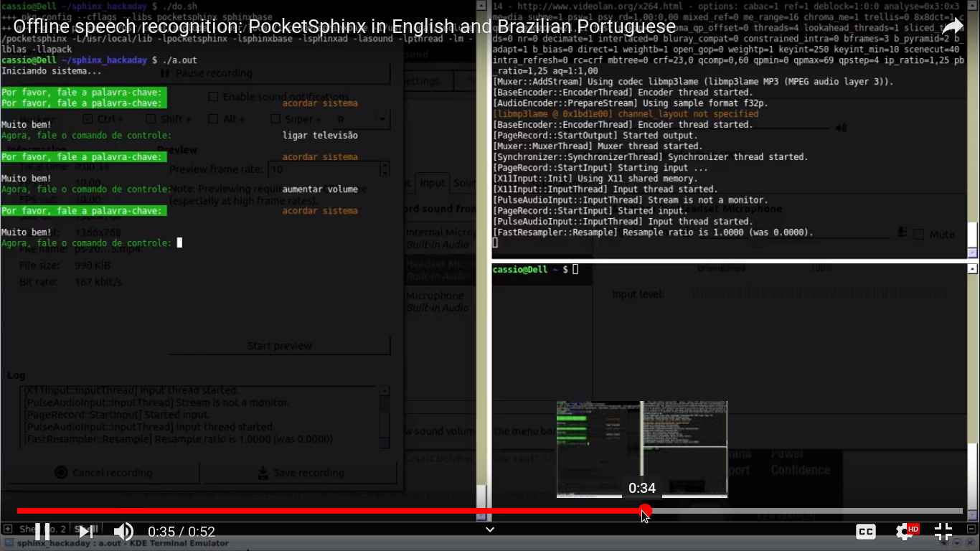Click the cassio@Dell prompt in the lower-right terminal
Viewport: 980px width, 551px height.
529,270
